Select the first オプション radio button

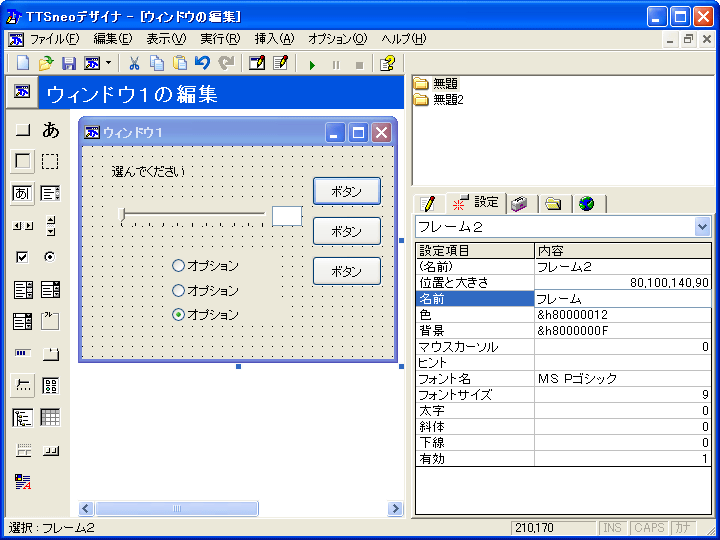(179, 266)
